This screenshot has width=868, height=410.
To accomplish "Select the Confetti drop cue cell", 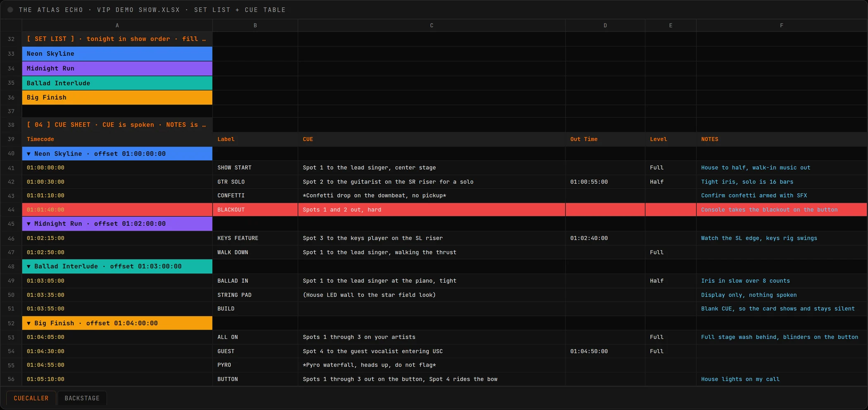I will point(432,195).
